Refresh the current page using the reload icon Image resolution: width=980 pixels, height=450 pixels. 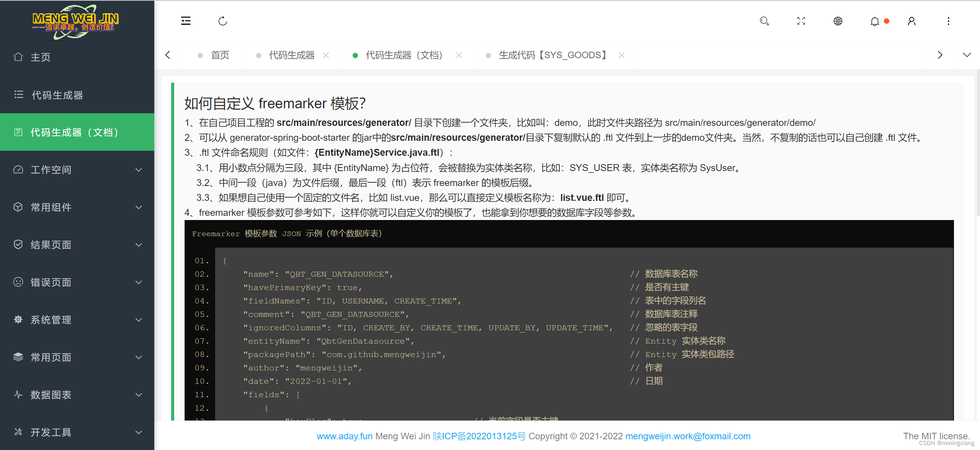pyautogui.click(x=223, y=21)
